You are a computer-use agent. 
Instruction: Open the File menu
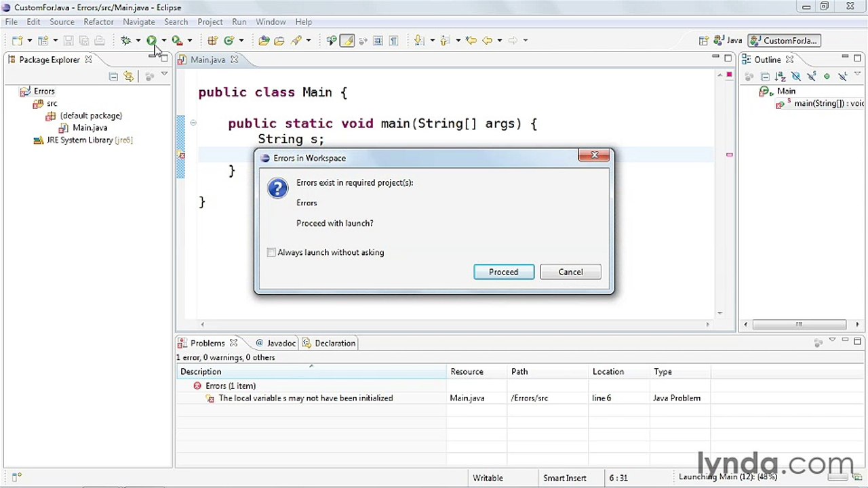coord(12,22)
